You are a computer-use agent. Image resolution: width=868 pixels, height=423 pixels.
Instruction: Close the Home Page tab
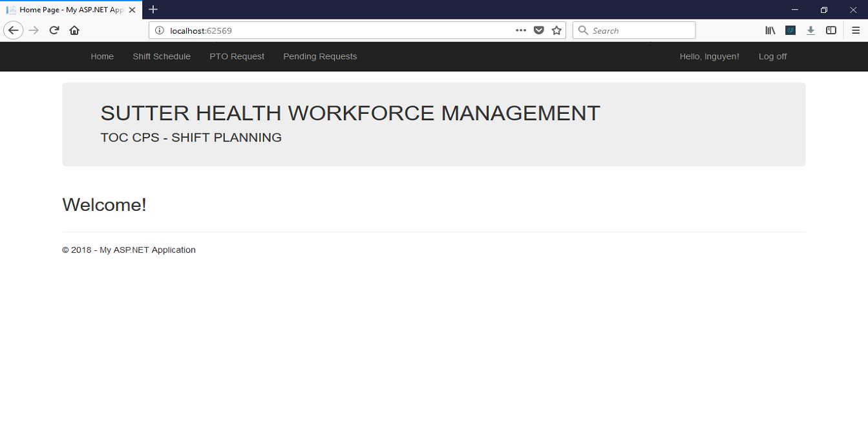pos(132,10)
